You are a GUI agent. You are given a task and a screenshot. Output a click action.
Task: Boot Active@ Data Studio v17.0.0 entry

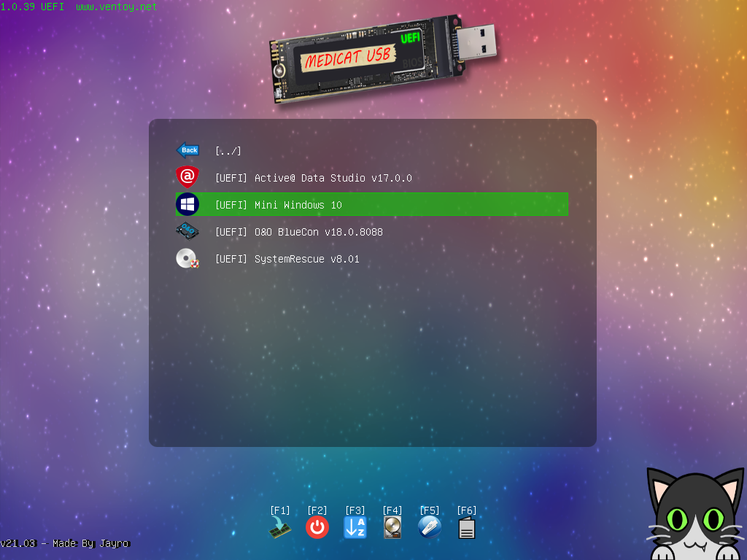click(313, 178)
